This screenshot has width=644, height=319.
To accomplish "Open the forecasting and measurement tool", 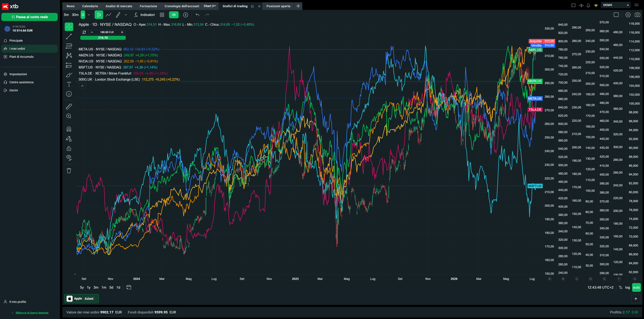I will [x=69, y=65].
